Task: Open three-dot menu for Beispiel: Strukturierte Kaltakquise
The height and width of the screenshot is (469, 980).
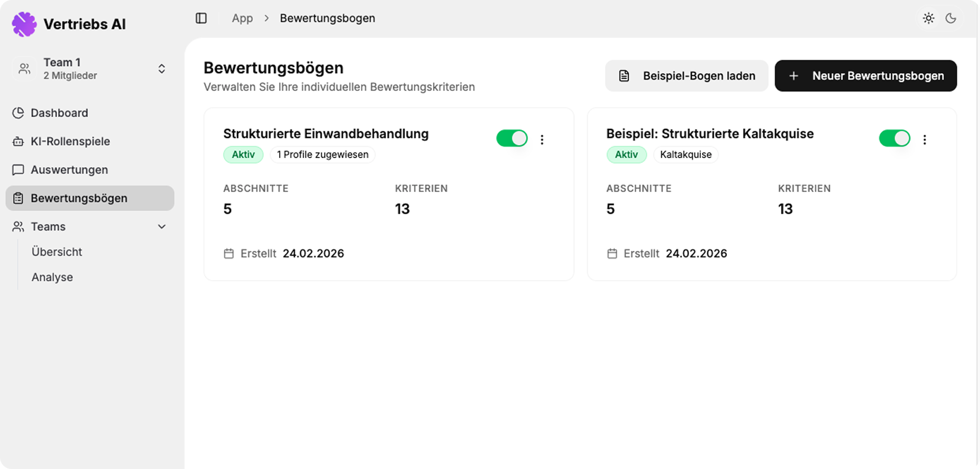Action: click(x=924, y=140)
